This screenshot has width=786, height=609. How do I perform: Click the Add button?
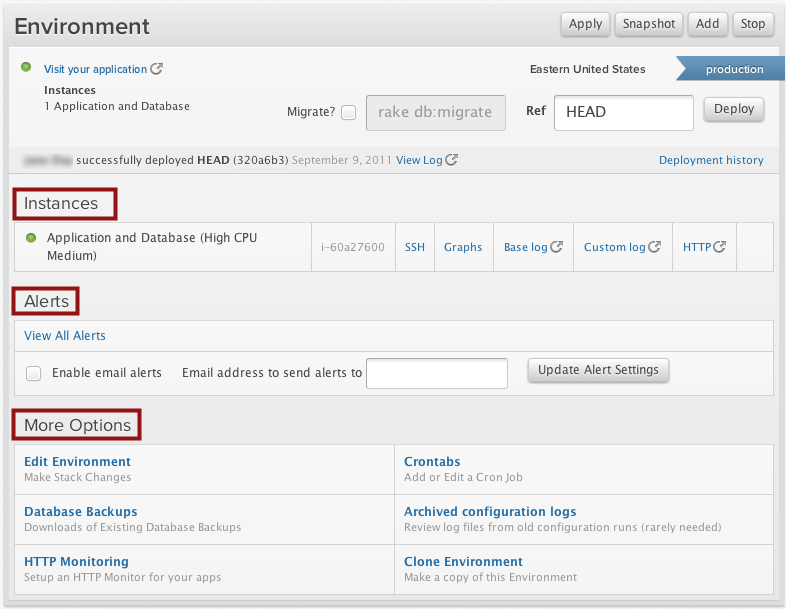click(707, 24)
